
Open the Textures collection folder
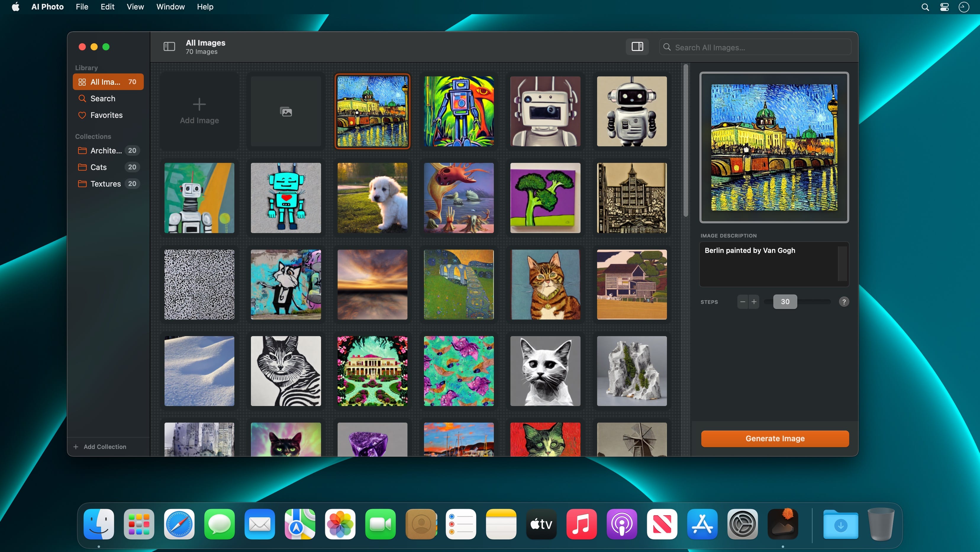pos(105,184)
